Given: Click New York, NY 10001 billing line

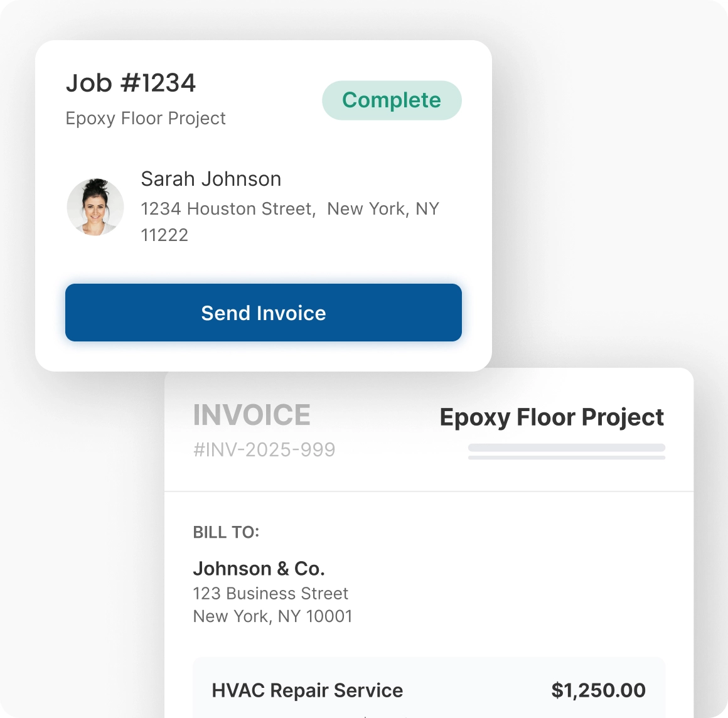Looking at the screenshot, I should [272, 616].
